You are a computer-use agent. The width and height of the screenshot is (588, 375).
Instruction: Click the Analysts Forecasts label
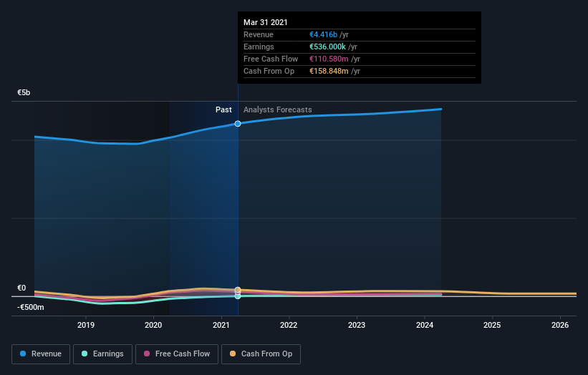[x=277, y=109]
